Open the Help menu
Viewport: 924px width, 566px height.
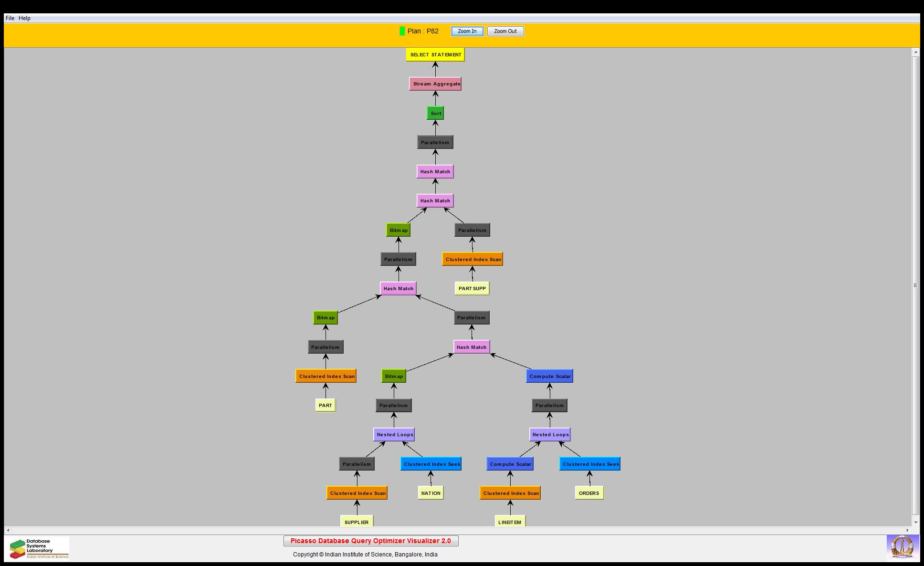[25, 18]
